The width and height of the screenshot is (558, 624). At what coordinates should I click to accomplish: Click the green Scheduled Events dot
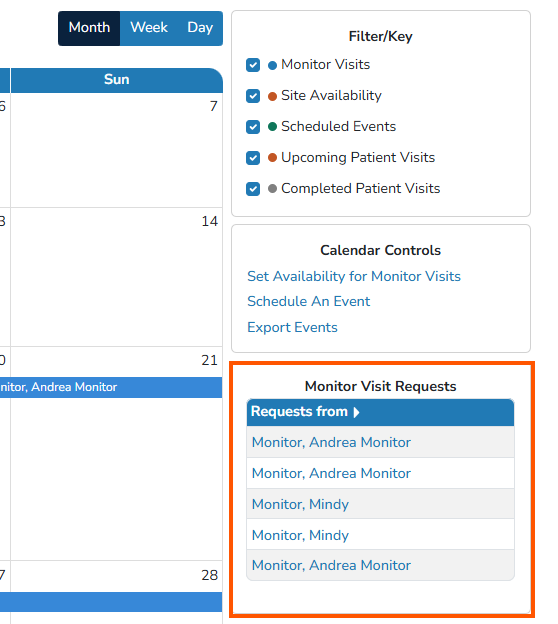272,127
